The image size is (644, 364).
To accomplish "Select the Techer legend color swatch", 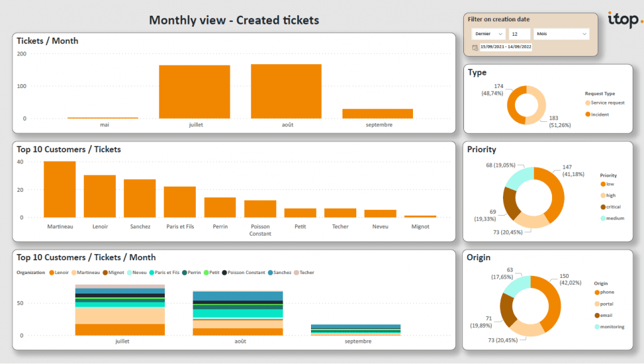I will point(297,272).
